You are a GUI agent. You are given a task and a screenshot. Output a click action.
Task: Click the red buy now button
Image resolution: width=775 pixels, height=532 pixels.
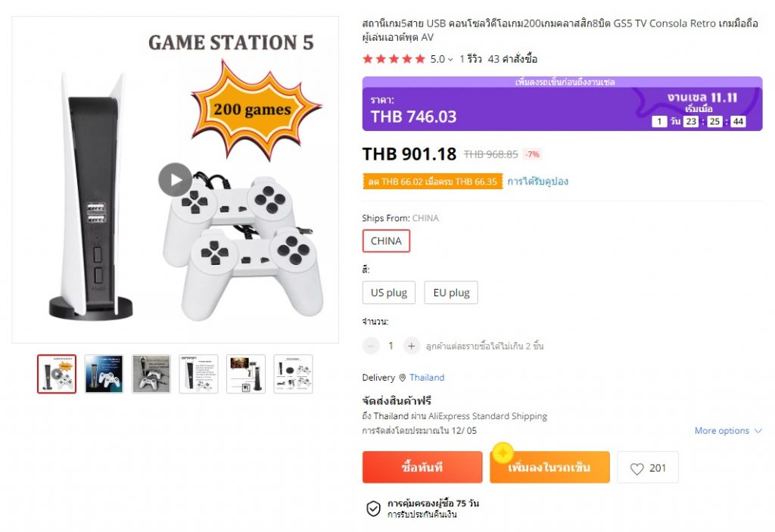point(422,467)
